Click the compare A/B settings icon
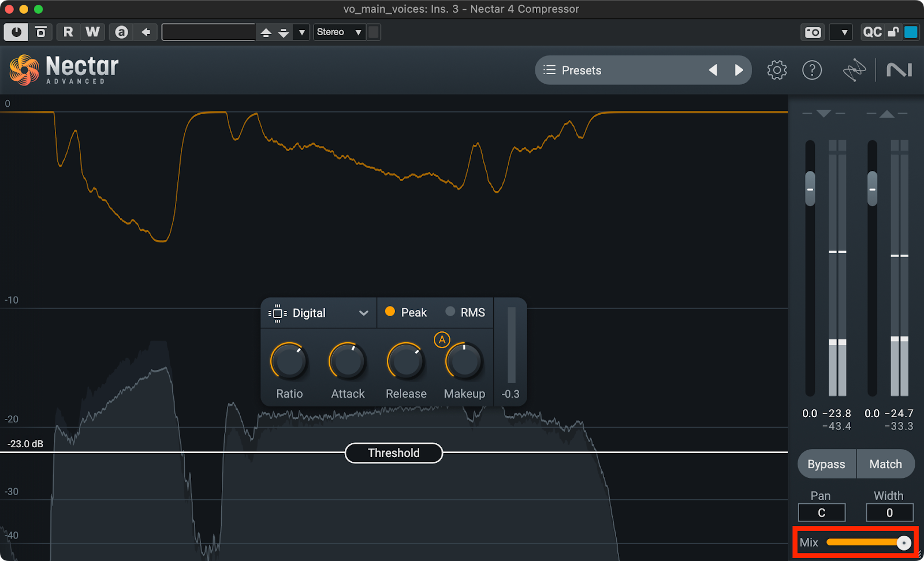The width and height of the screenshot is (924, 561). coord(41,32)
